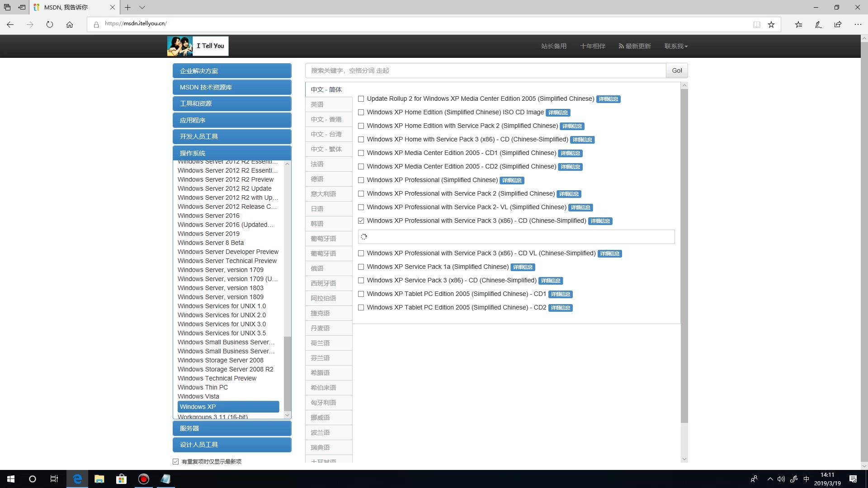Open the 最新更新 RSS link
Viewport: 868px width, 488px height.
pyautogui.click(x=635, y=46)
